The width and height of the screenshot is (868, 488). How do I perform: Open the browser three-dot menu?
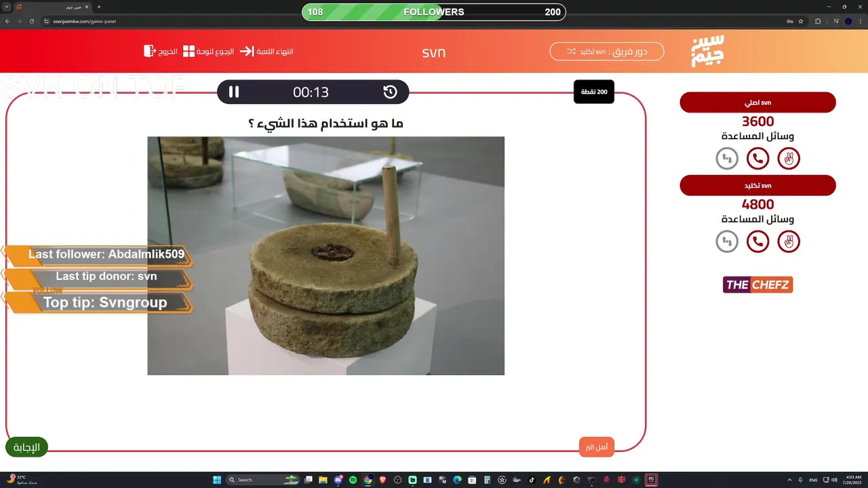tap(861, 21)
